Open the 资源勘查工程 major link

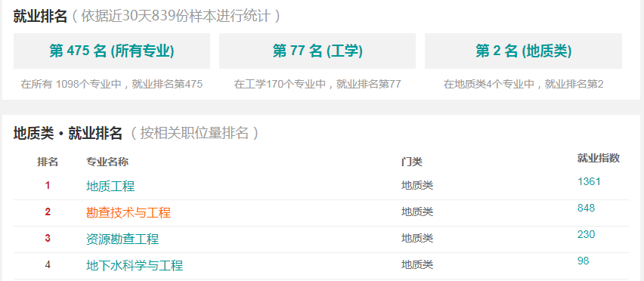click(x=122, y=239)
